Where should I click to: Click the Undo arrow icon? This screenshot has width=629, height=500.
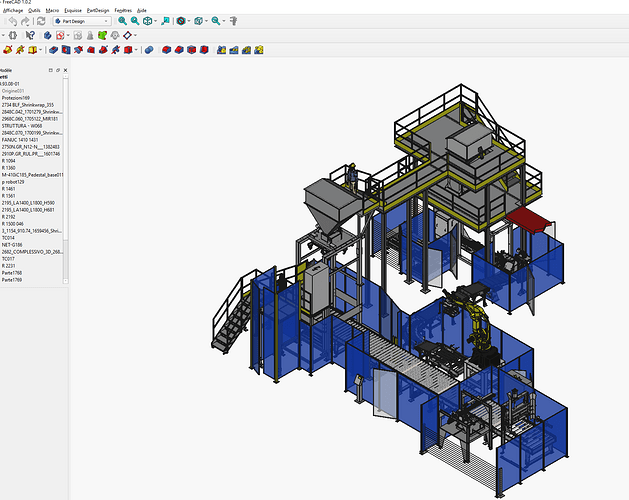click(x=13, y=21)
